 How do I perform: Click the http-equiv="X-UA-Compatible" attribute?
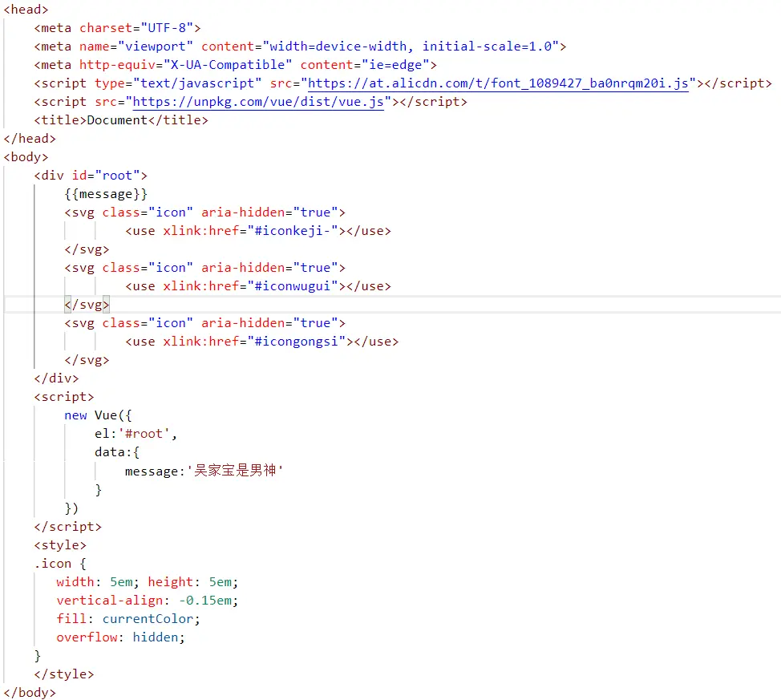pos(185,65)
